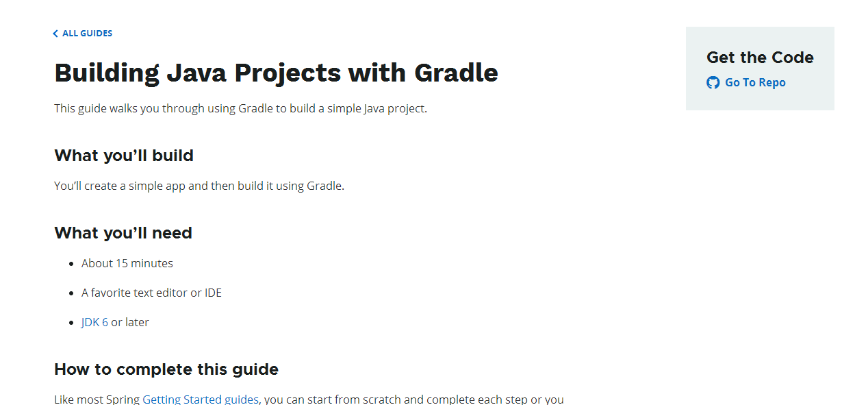Go back via the ALL GUIDES link
The width and height of the screenshot is (868, 405).
point(82,34)
